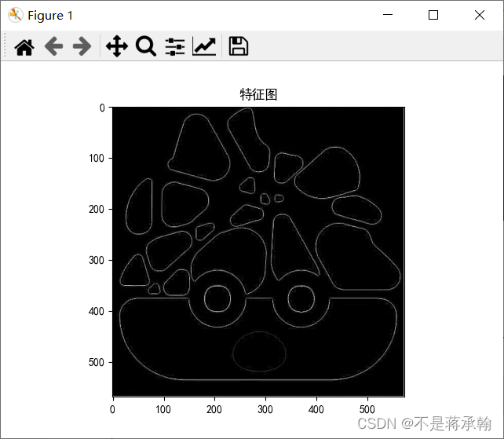Click the edge-detection image in the plot
The width and height of the screenshot is (504, 439).
click(x=258, y=251)
